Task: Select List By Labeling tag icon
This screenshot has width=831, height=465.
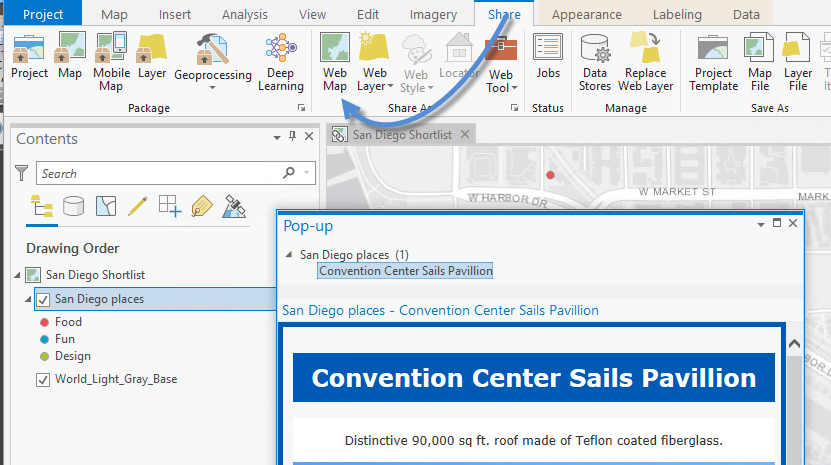Action: pos(202,206)
